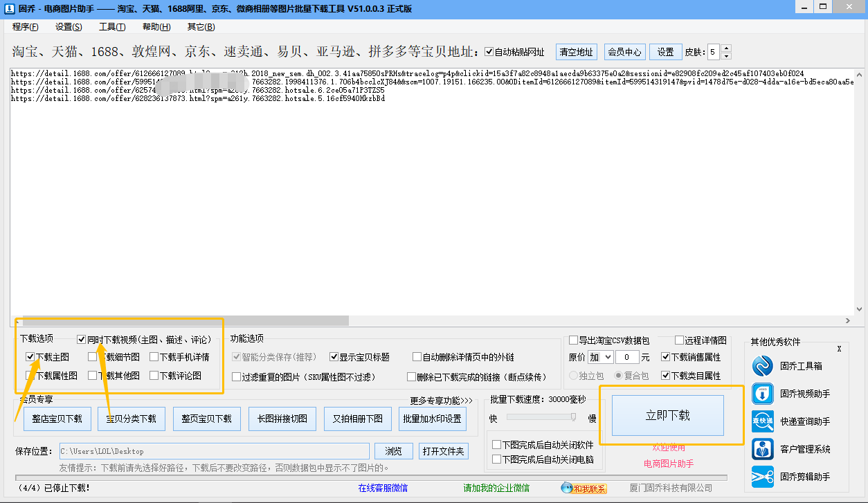The height and width of the screenshot is (503, 868).
Task: Close the 其他优秀软件 panel with X
Action: [x=839, y=349]
